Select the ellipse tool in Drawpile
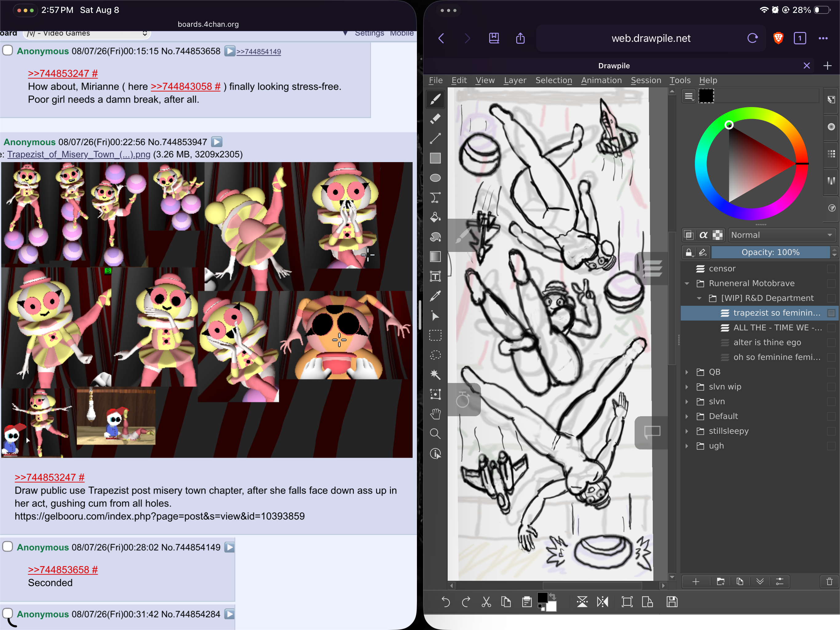The width and height of the screenshot is (840, 630). pyautogui.click(x=435, y=178)
